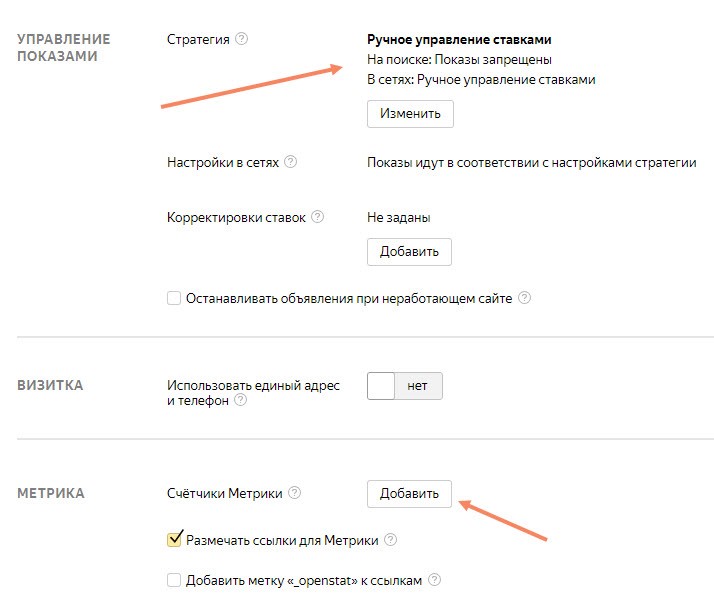
Task: Toggle the единый адрес и телефон switch
Action: click(x=404, y=386)
